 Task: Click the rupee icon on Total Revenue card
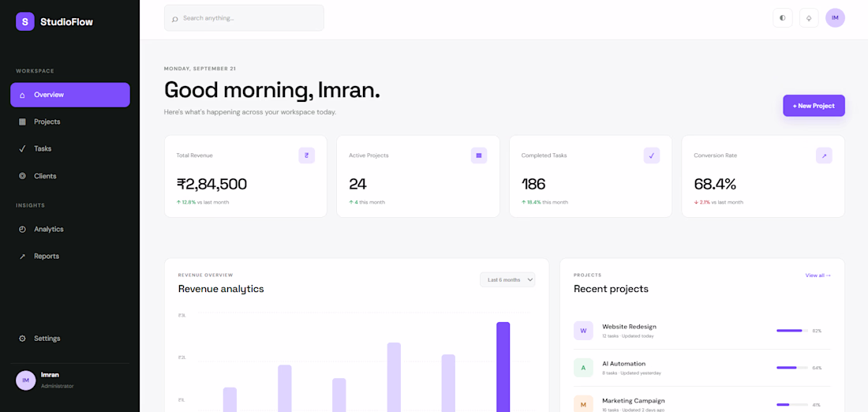tap(307, 155)
